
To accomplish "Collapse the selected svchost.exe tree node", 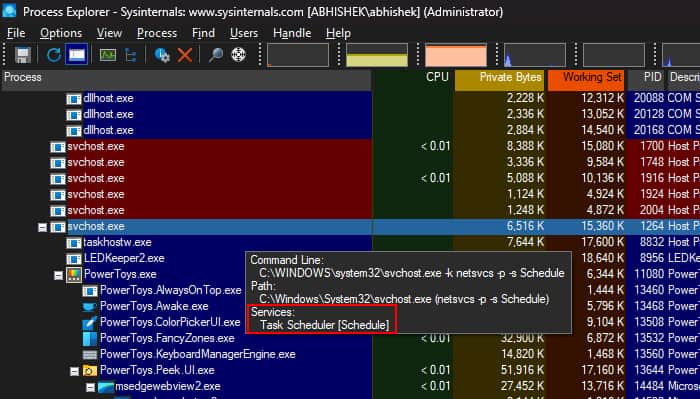I will tap(42, 228).
